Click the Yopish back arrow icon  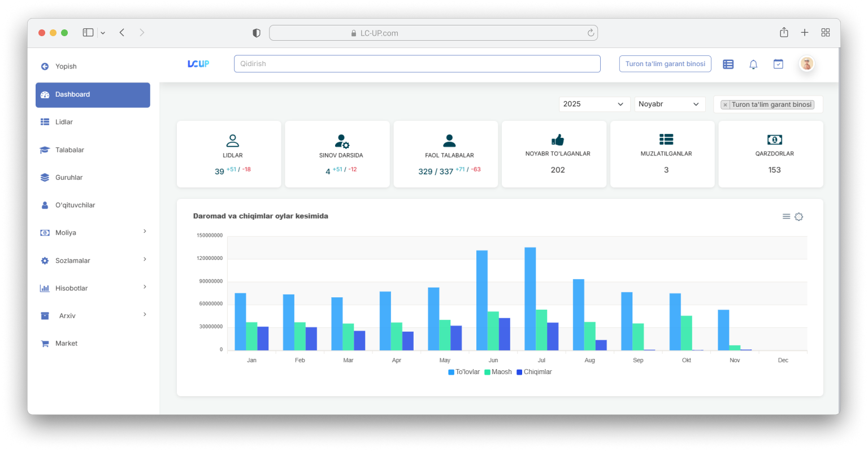(45, 67)
